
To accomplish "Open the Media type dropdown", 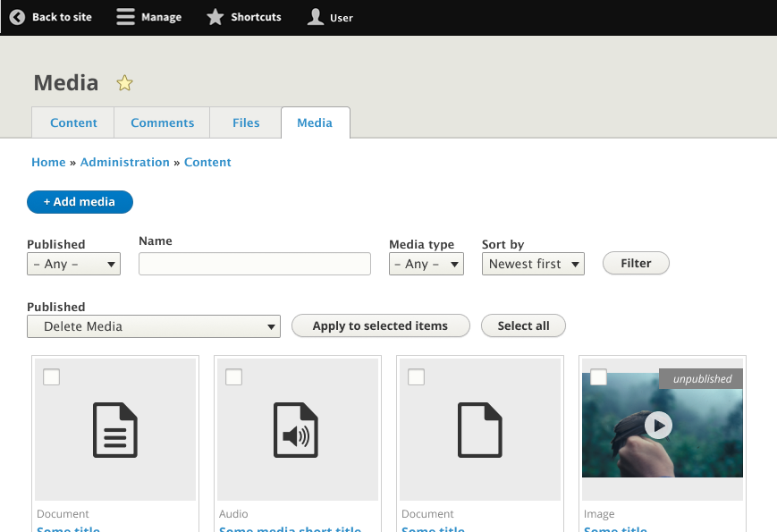I will pyautogui.click(x=427, y=264).
